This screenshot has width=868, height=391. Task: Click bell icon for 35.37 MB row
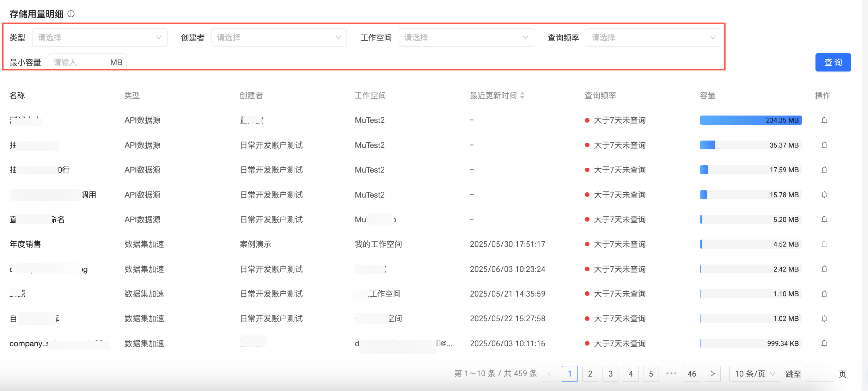point(824,145)
